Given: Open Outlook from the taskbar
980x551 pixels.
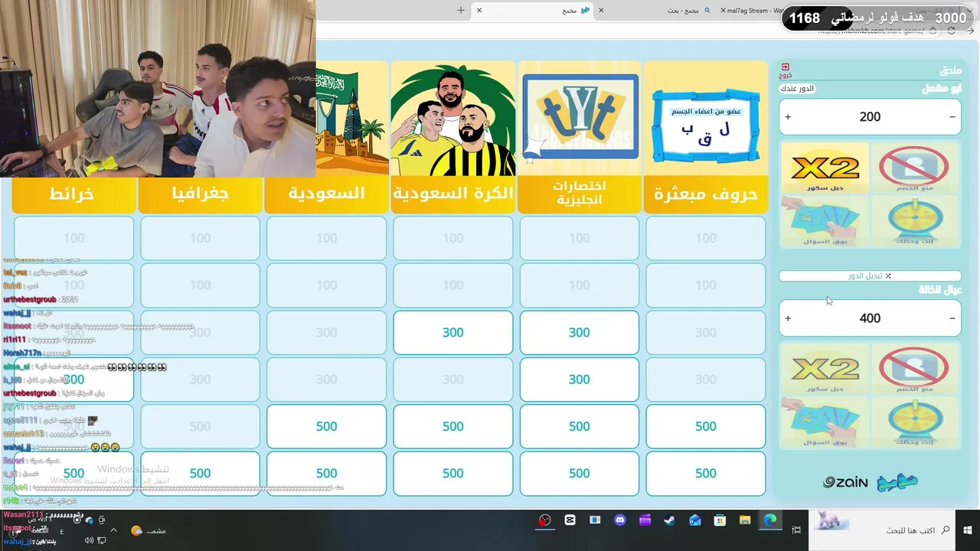Looking at the screenshot, I should (695, 520).
